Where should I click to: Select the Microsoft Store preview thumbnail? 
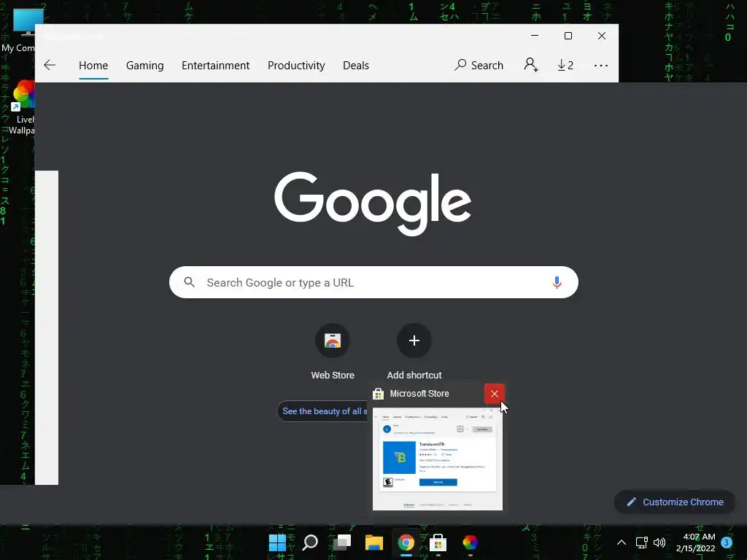coord(438,459)
